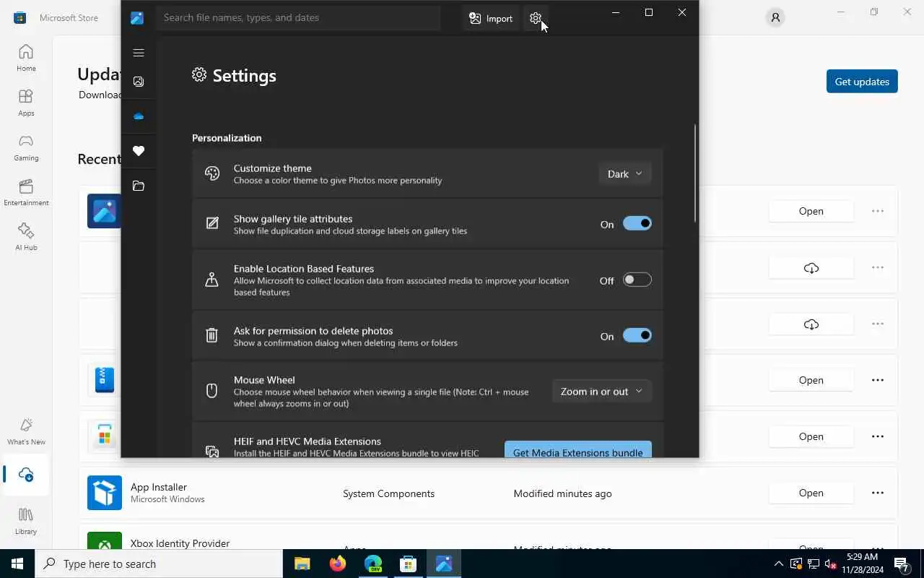Click the Photos app logo in title bar
The image size is (924, 578).
point(137,18)
